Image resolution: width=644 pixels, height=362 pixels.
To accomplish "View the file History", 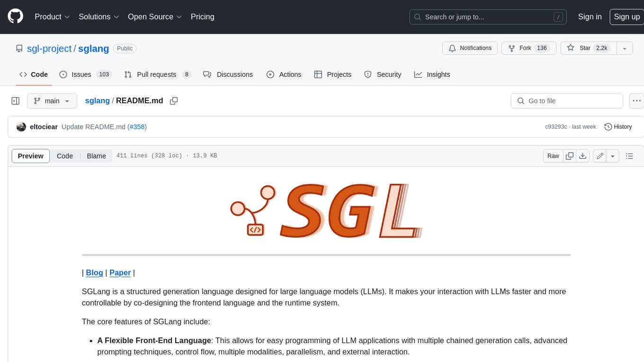I will (x=618, y=127).
